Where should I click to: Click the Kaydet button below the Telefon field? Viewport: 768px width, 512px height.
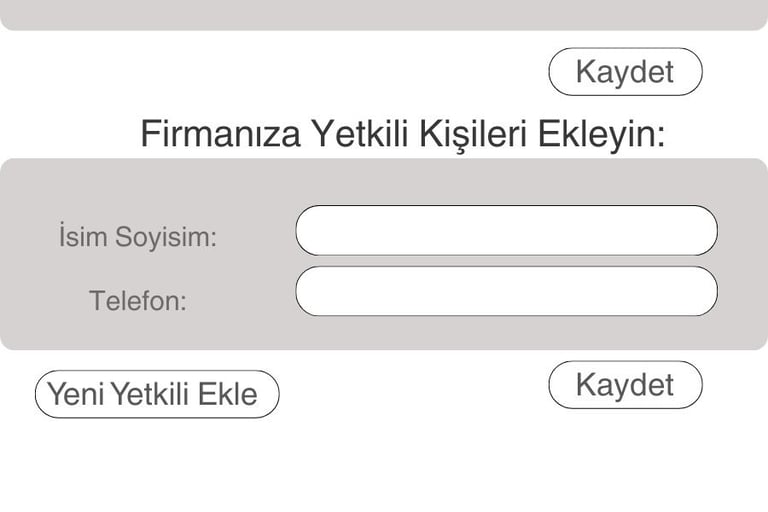625,385
